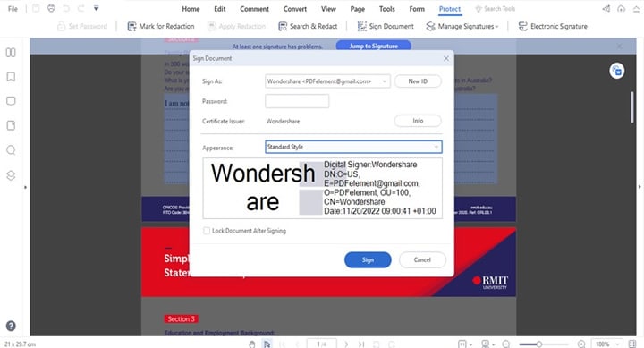Toggle Lock Document After Signing checkbox
Viewport: 644px width, 348px height.
tap(207, 231)
